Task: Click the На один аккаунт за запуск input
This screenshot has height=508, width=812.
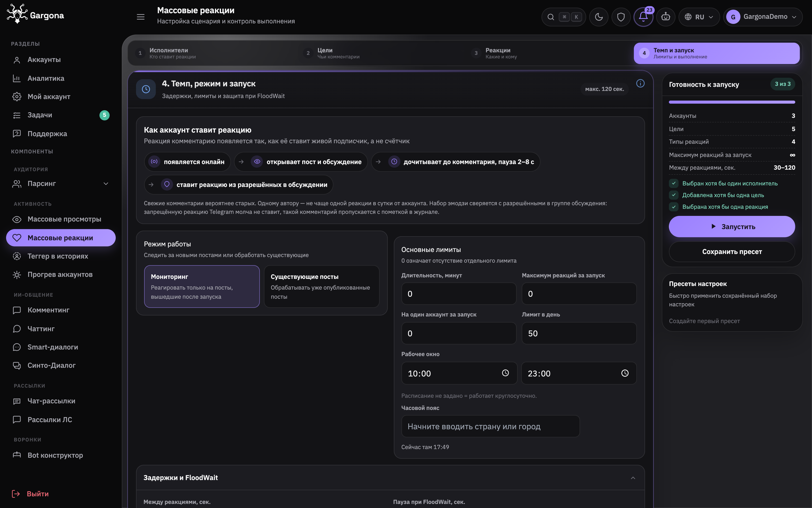Action: tap(459, 333)
